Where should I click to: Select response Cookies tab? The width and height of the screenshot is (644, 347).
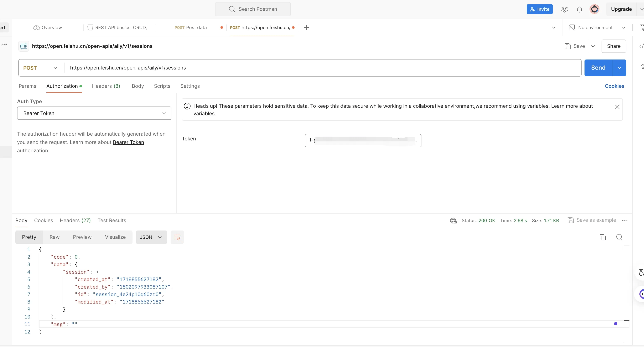pyautogui.click(x=43, y=221)
